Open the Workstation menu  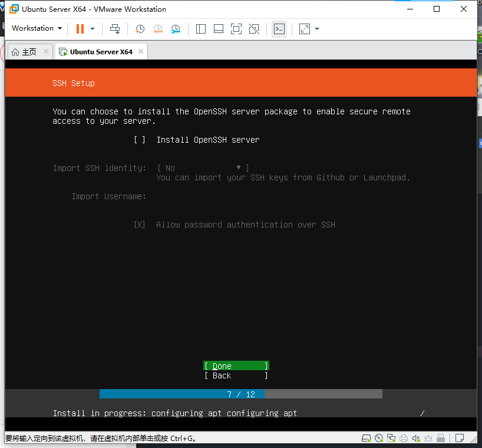click(37, 28)
